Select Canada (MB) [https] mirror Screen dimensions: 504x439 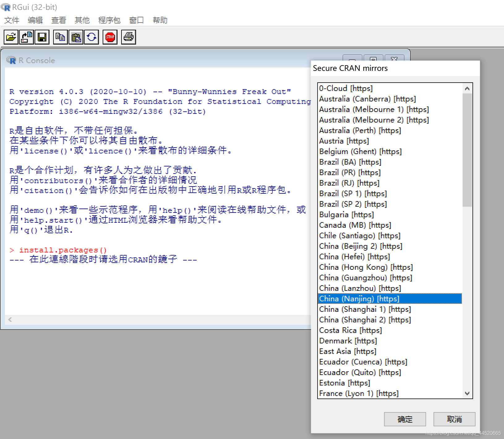click(x=390, y=225)
